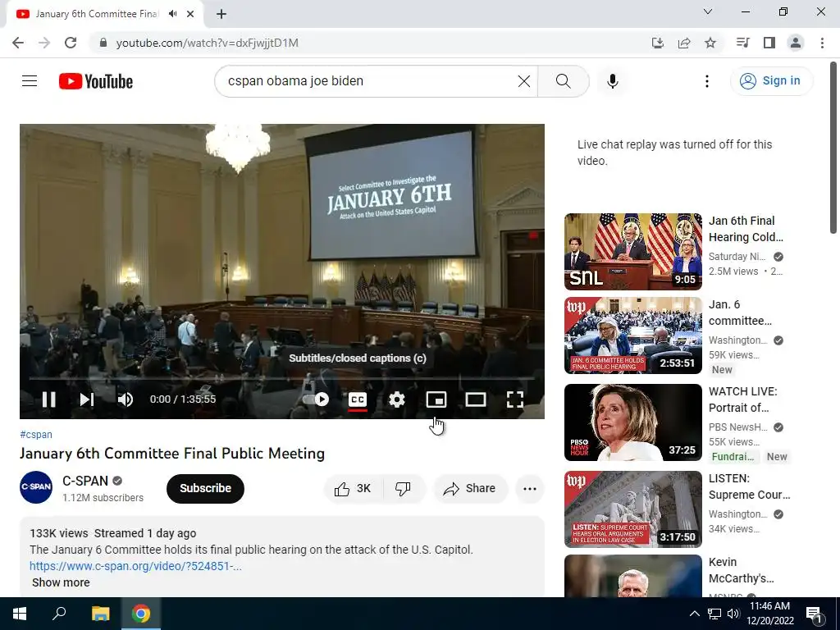The image size is (840, 630).
Task: Go forward in browser history
Action: click(44, 43)
